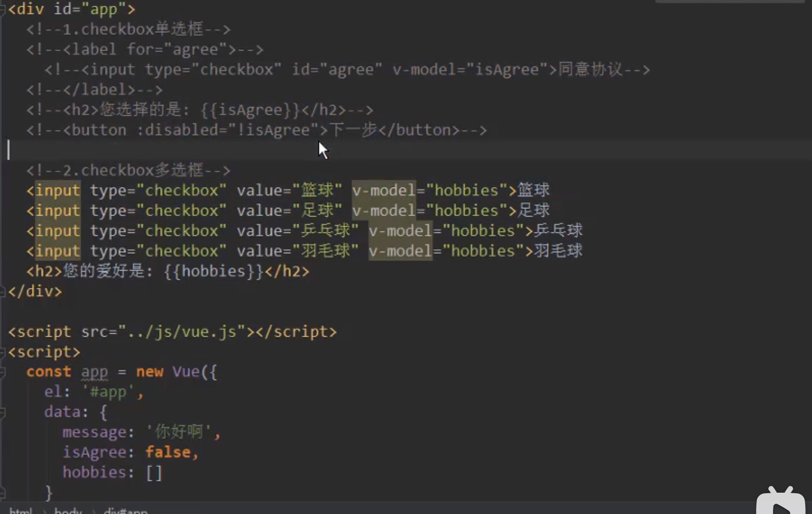Select div#app in the bottom breadcrumb
812x514 pixels.
pos(126,510)
